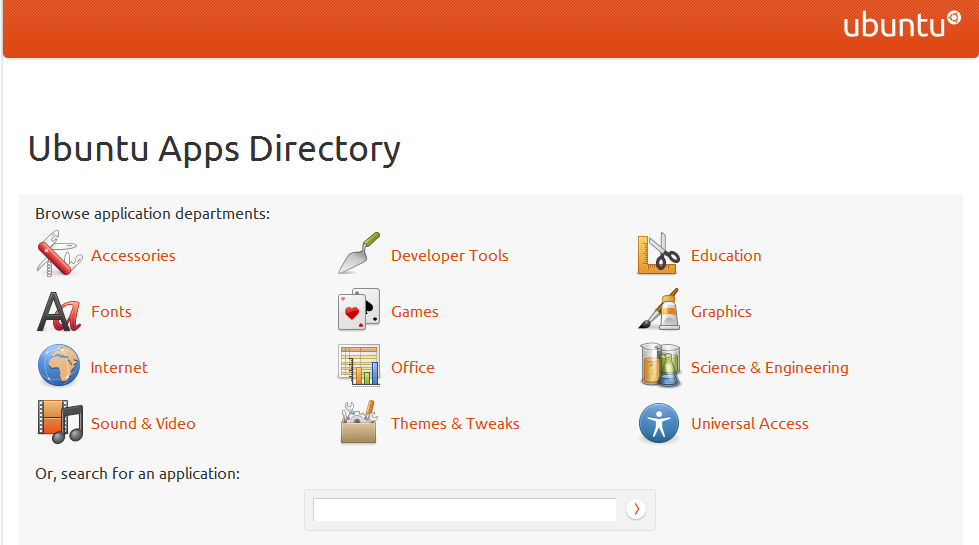Submit search with the arrow button
This screenshot has height=545, width=979.
(x=636, y=509)
